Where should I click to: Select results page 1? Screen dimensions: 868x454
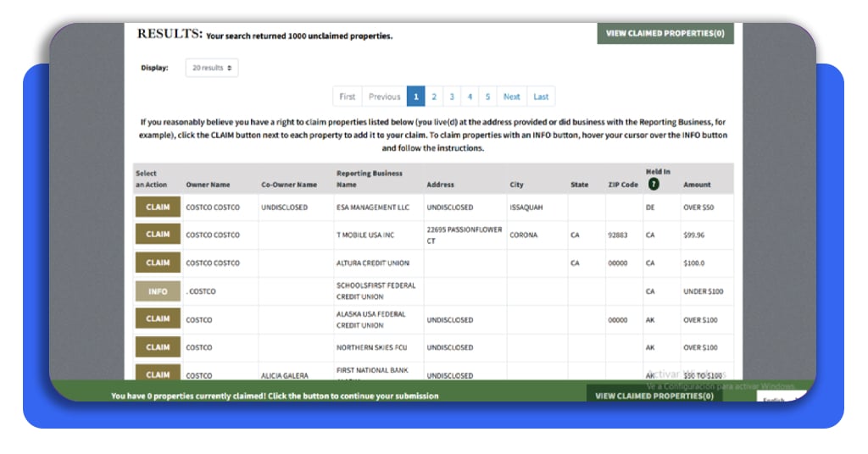(x=415, y=97)
